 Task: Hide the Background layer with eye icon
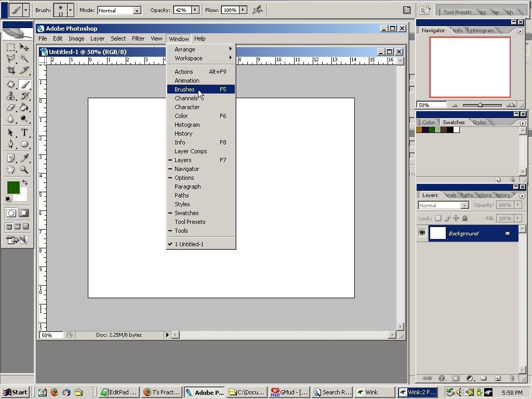422,233
